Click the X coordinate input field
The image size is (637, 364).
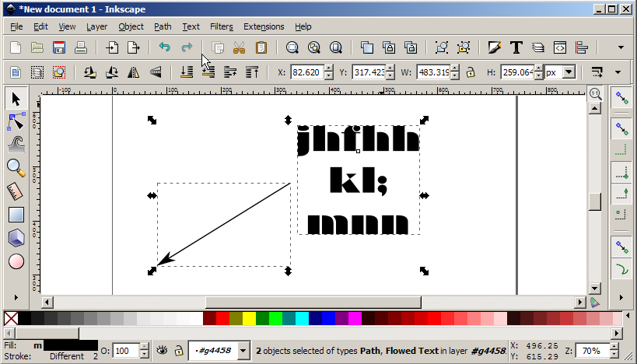click(307, 72)
